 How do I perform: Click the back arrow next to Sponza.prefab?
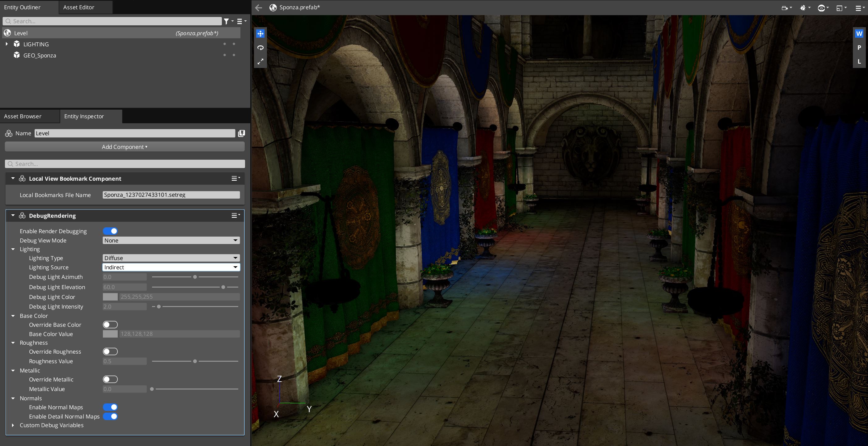click(x=258, y=7)
